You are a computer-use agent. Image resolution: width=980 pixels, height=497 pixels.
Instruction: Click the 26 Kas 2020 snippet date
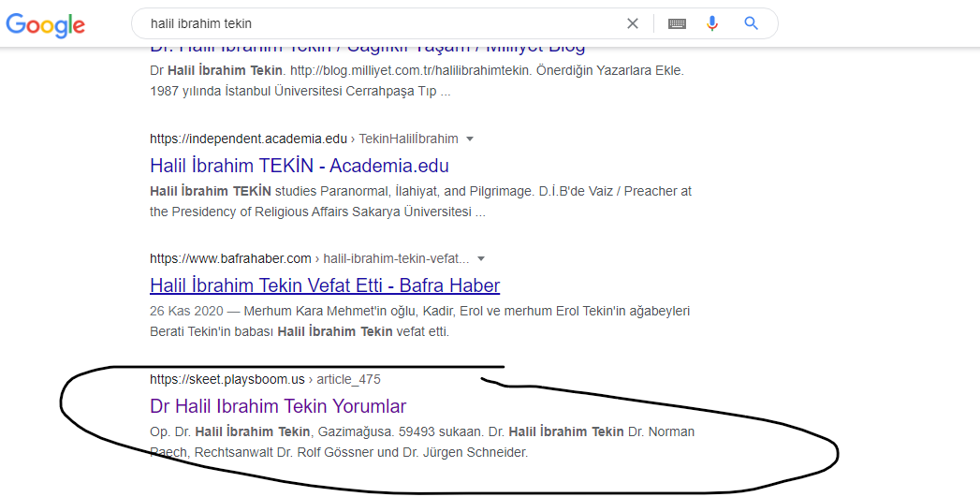pyautogui.click(x=186, y=312)
